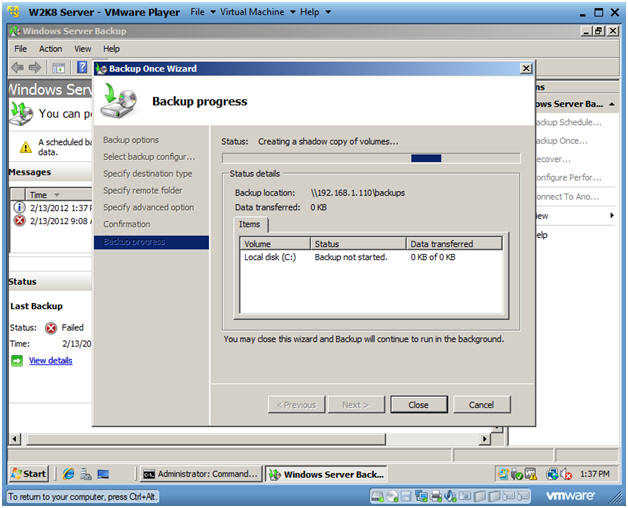Click Specify destination type wizard step

pyautogui.click(x=148, y=173)
